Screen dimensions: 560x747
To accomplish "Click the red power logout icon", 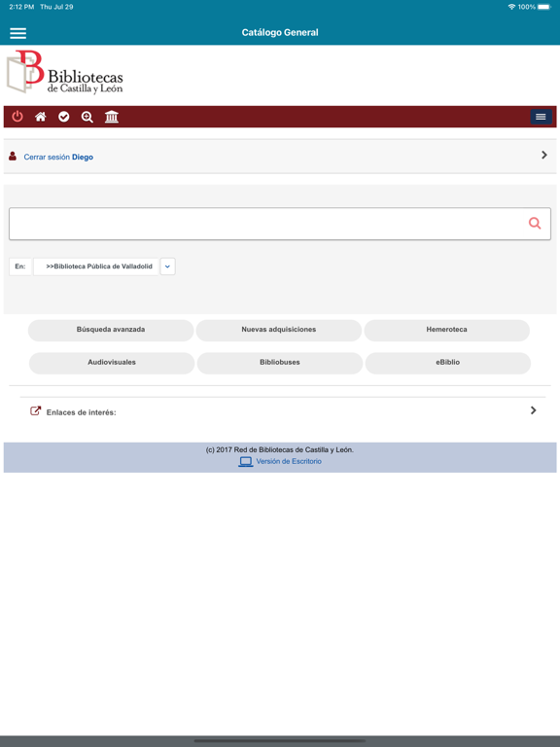I will pos(17,117).
